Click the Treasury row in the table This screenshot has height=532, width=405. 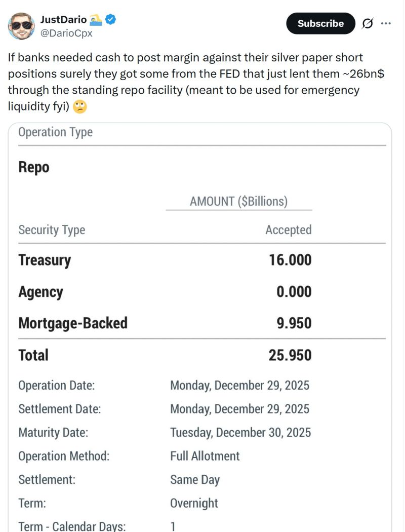click(x=45, y=260)
